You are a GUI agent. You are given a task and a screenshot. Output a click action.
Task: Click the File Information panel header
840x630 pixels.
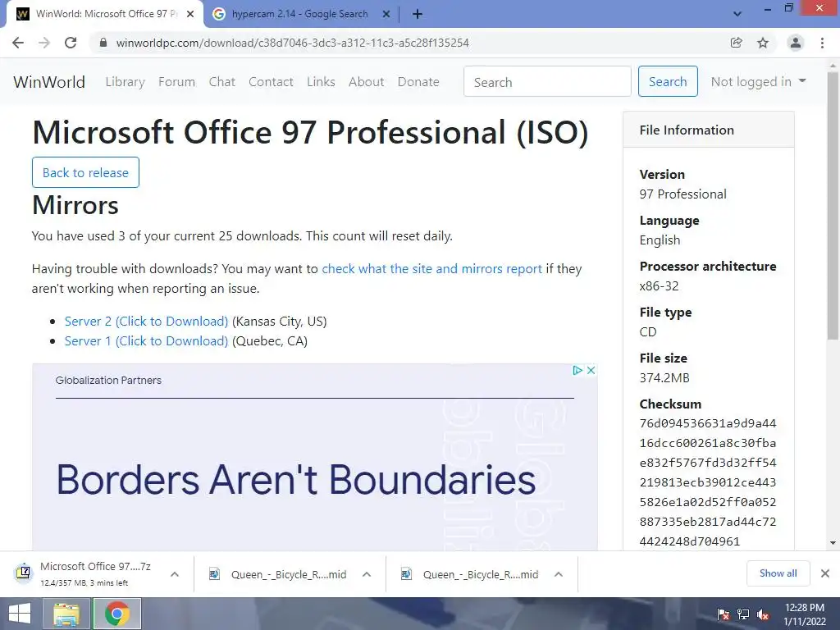point(708,130)
